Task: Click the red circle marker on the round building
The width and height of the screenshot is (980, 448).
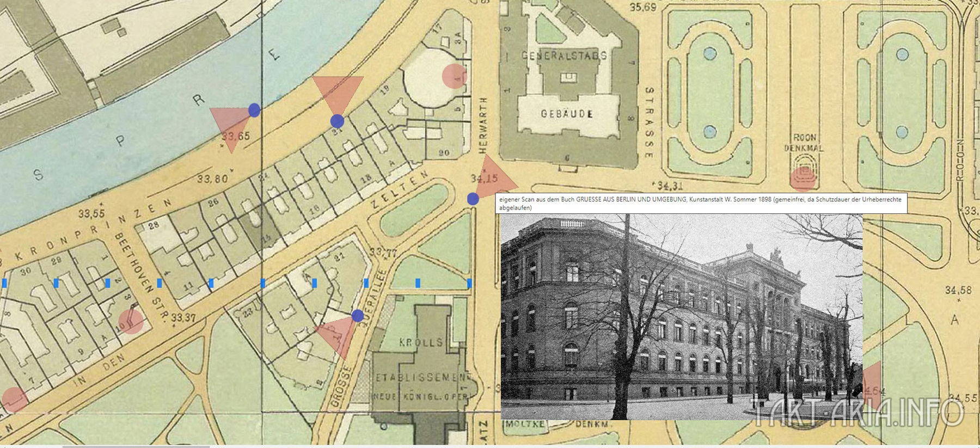Action: tap(454, 76)
